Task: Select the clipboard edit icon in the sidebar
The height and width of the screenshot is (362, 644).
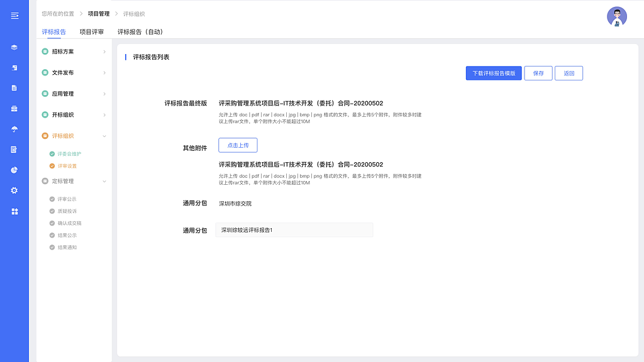Action: point(14,150)
